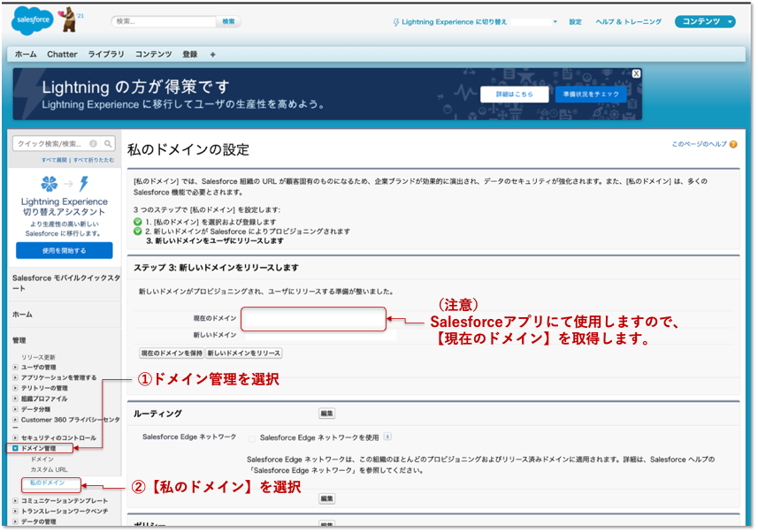Image resolution: width=758 pixels, height=532 pixels.
Task: Open このページのヘルプ link
Action: pyautogui.click(x=699, y=144)
